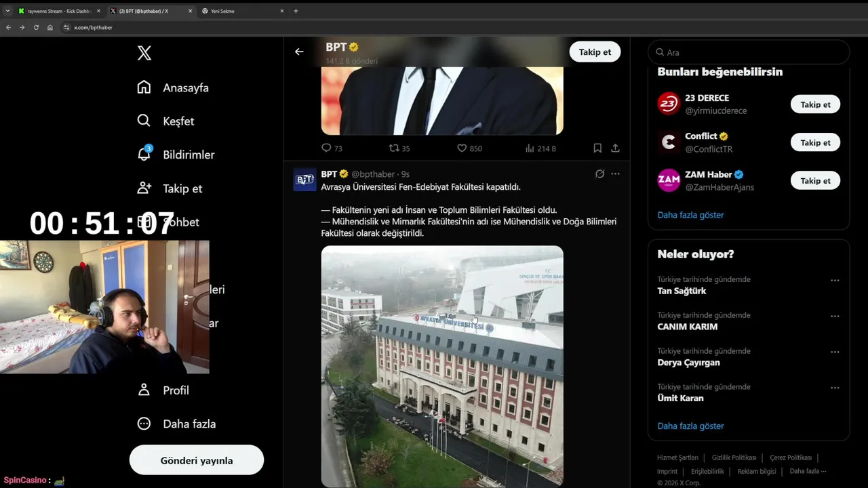Click the address bar x.com/bpthaber

coord(93,28)
